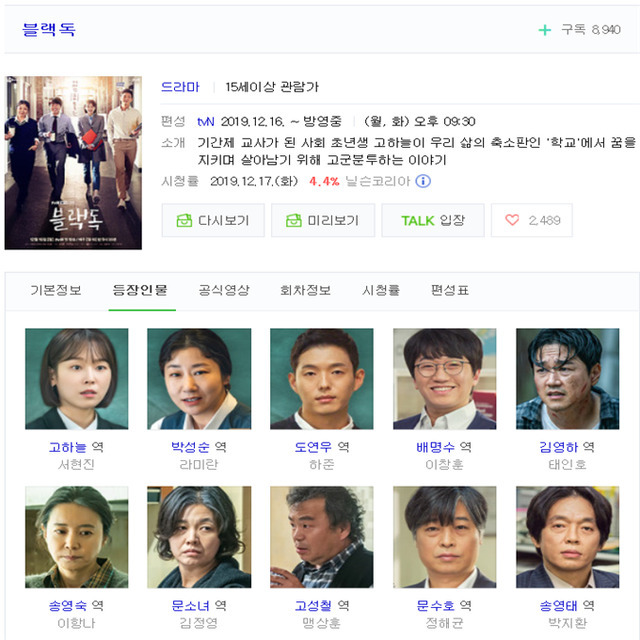
Task: Open the 블랙독 title link
Action: (x=49, y=29)
